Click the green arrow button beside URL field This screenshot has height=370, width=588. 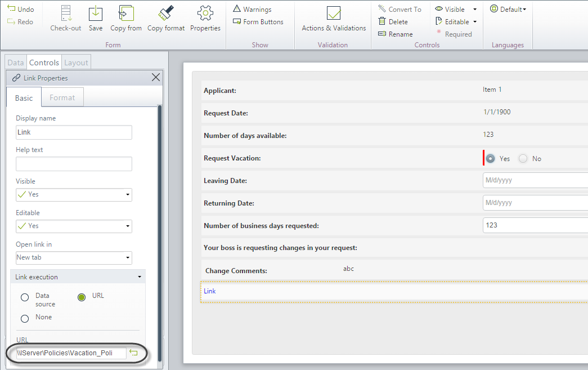(x=133, y=353)
